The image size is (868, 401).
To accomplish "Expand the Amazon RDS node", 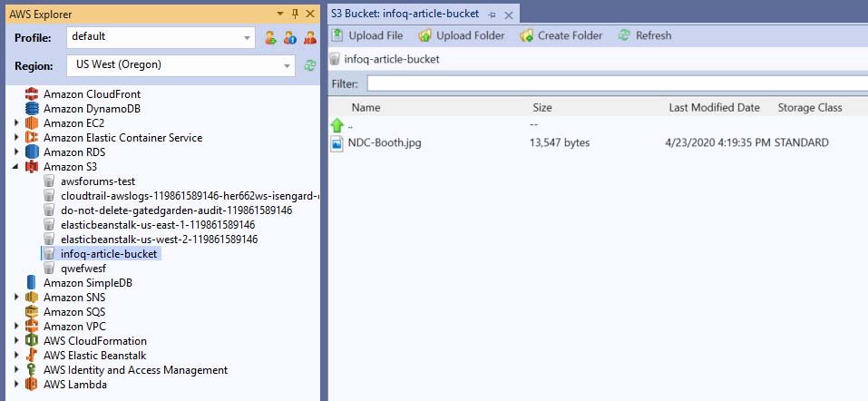I will (x=16, y=152).
